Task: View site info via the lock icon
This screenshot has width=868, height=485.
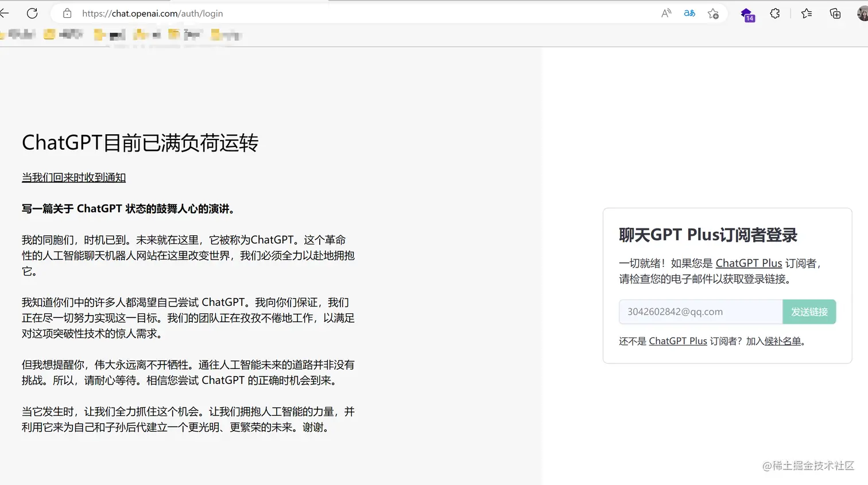Action: [x=67, y=13]
